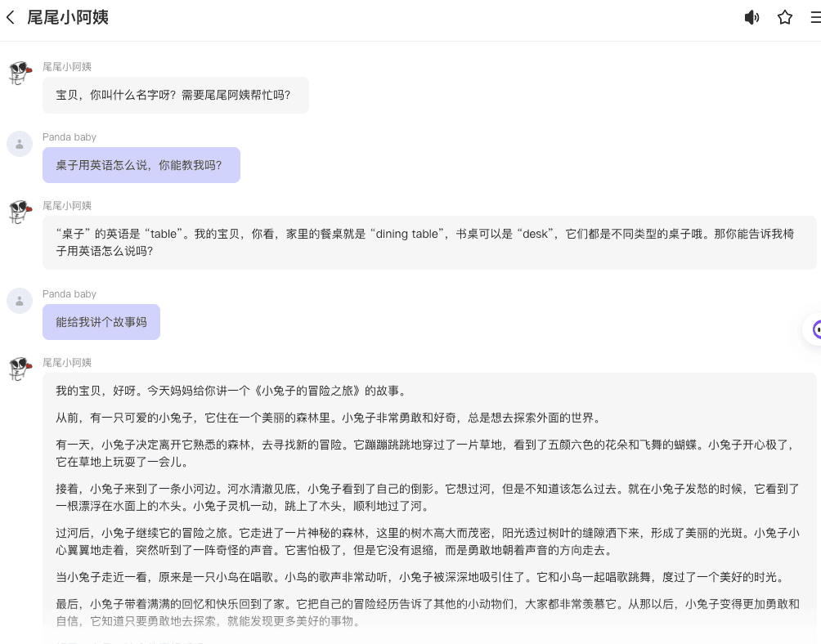
Task: Click bot avatar beside the "table" answer
Action: click(x=20, y=212)
